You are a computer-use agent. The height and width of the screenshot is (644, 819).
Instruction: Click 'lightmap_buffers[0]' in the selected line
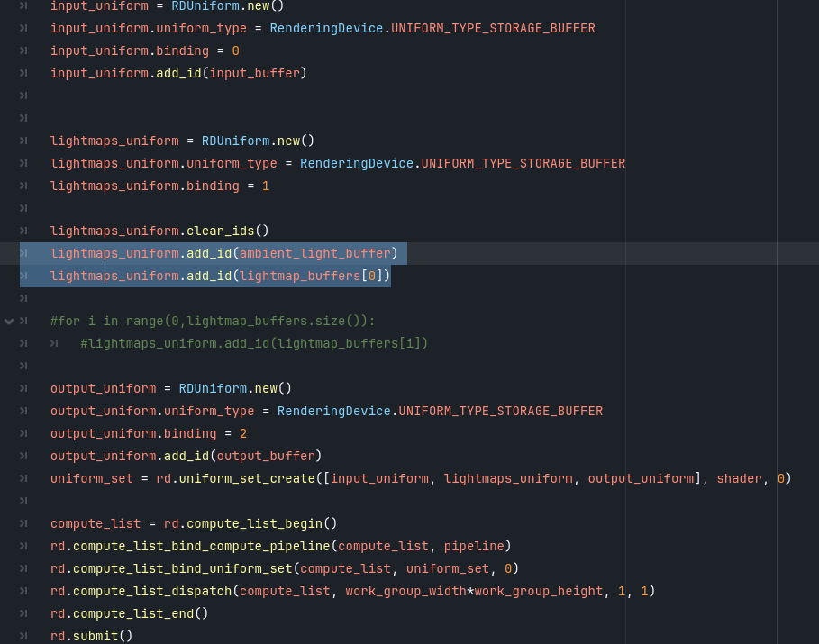pos(311,276)
